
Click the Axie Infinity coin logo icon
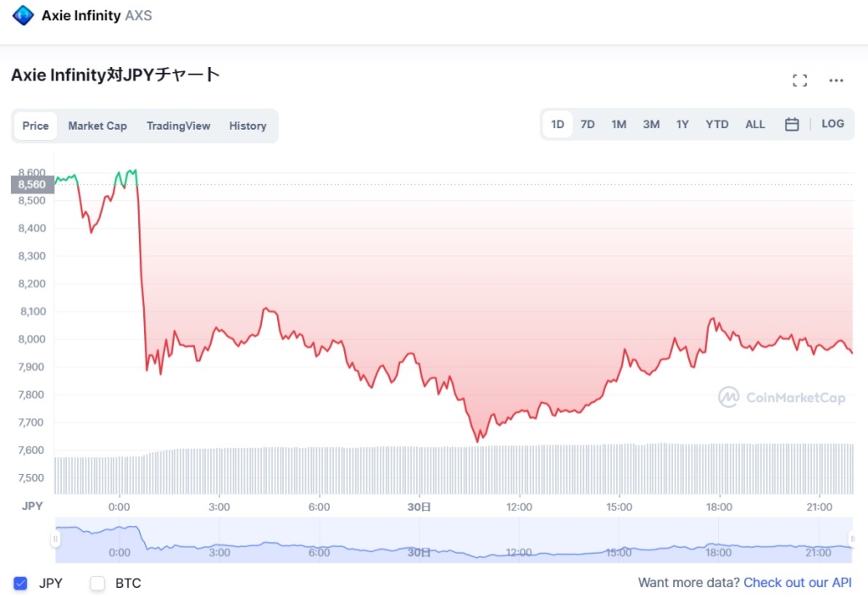point(23,15)
